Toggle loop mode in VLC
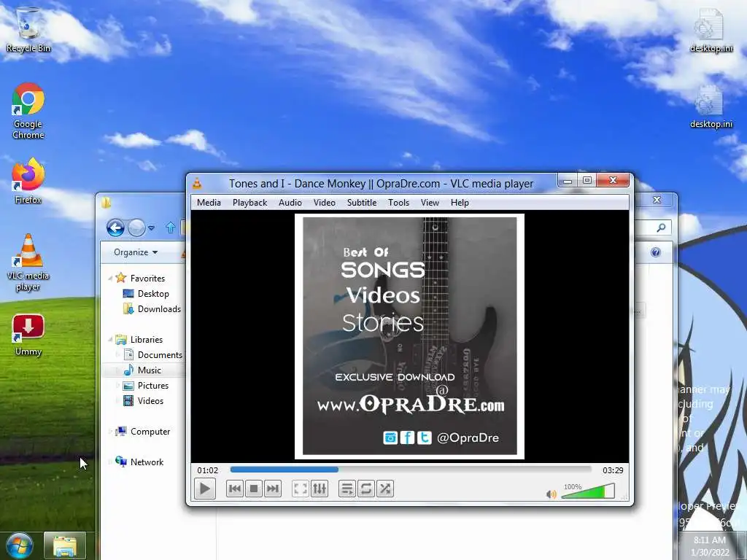 366,489
